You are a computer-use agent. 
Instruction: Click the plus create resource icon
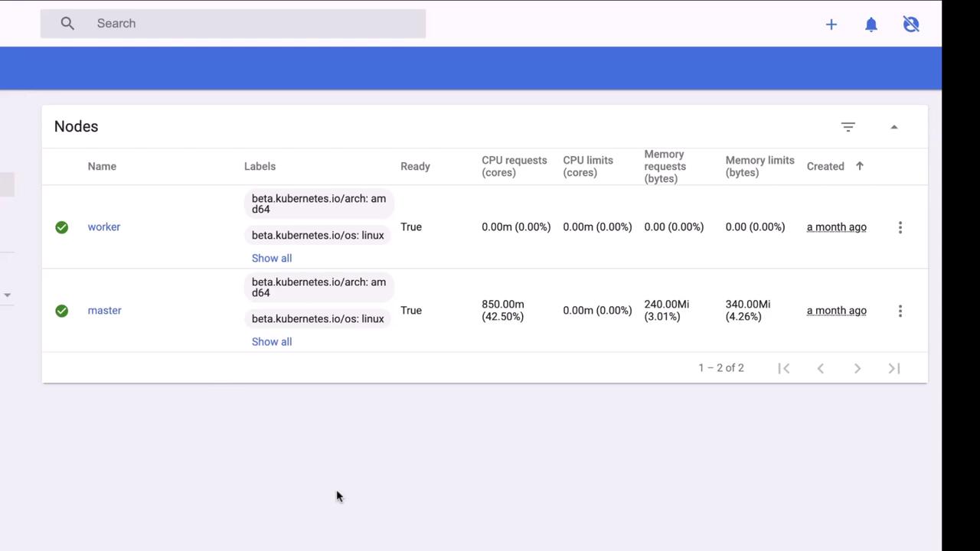[831, 24]
